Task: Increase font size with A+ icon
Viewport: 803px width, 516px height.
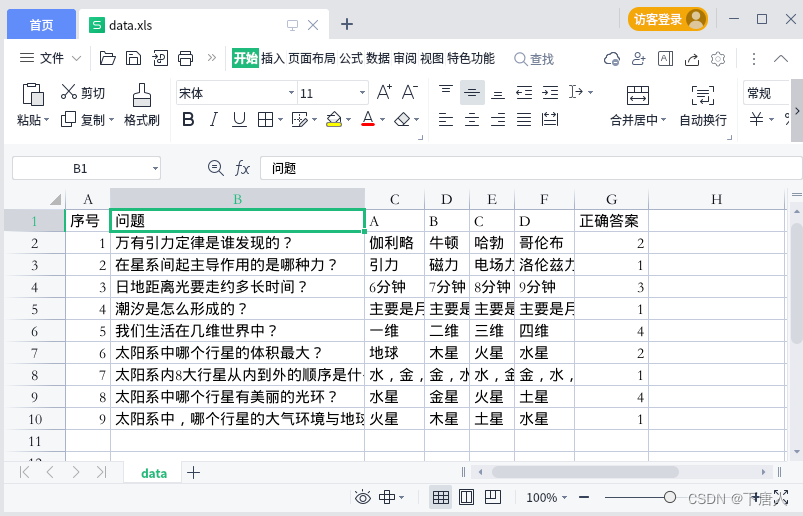Action: [384, 92]
